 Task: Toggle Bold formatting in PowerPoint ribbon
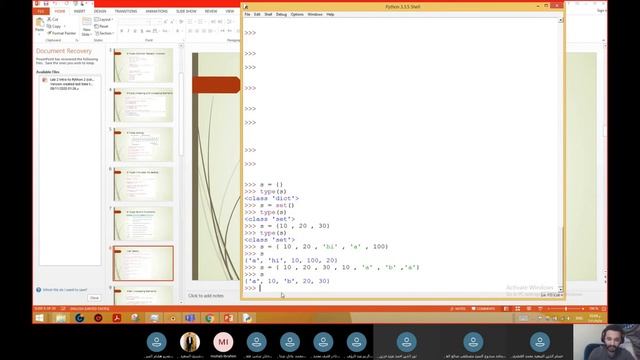pyautogui.click(x=122, y=31)
